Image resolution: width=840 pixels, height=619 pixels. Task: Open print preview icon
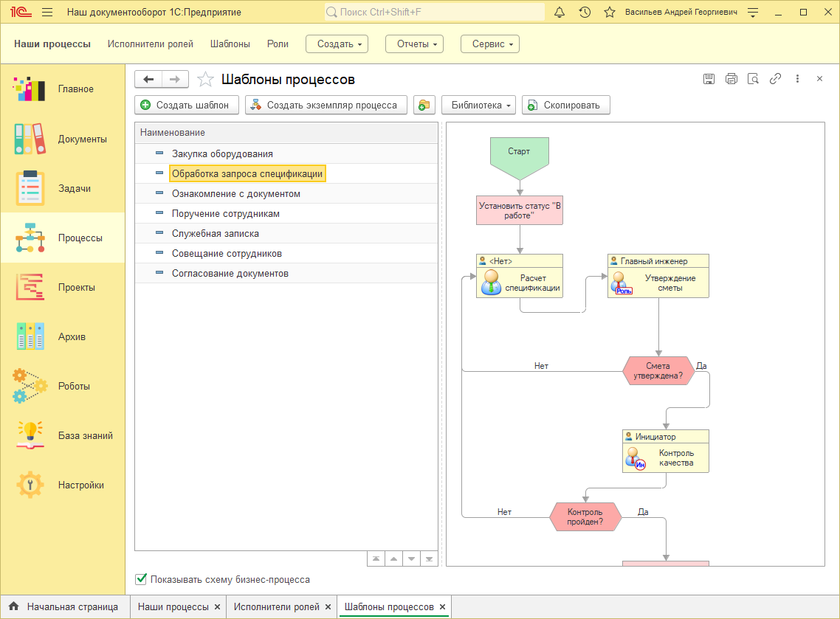(753, 79)
